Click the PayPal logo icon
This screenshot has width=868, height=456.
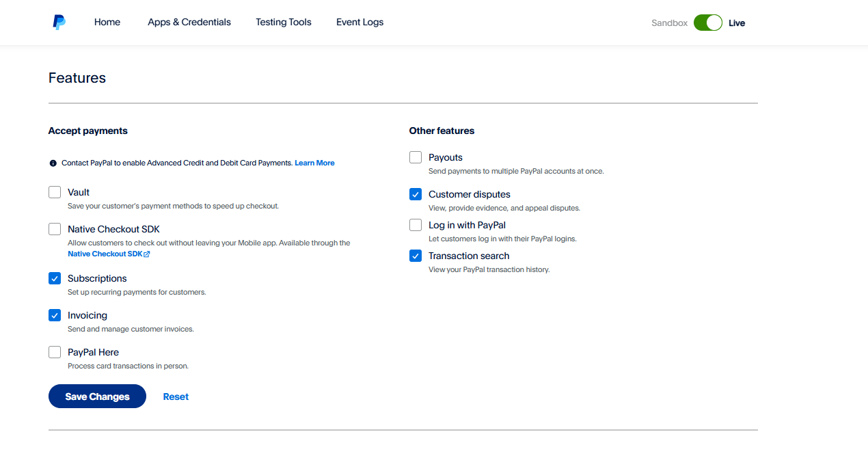(59, 23)
